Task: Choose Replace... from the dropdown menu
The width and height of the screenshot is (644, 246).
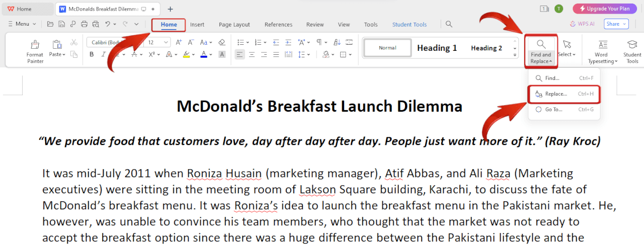Action: [x=556, y=94]
